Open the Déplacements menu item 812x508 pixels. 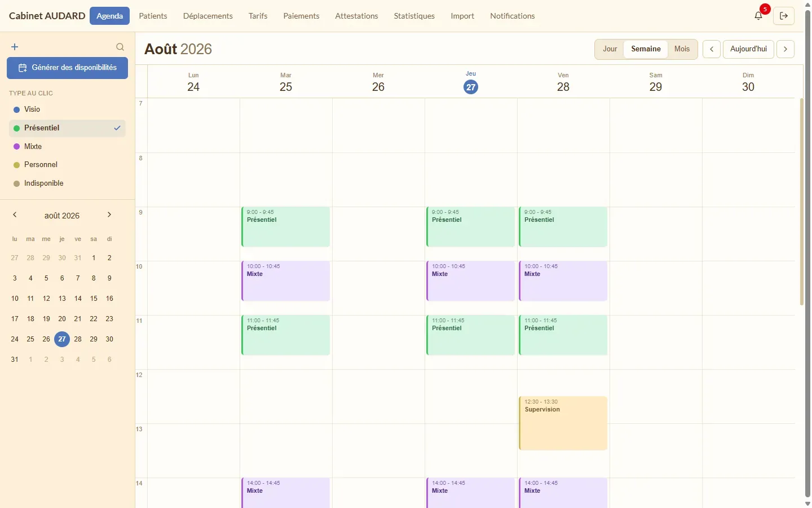[x=208, y=16]
